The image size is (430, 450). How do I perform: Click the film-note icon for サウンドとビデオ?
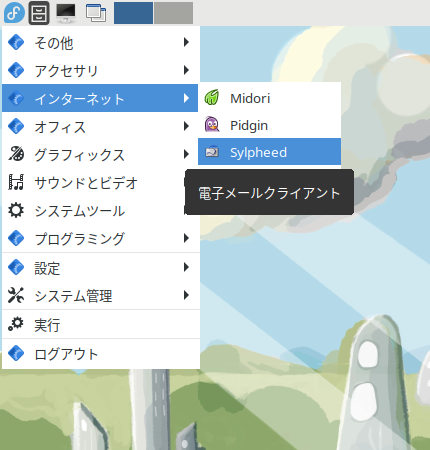click(16, 182)
